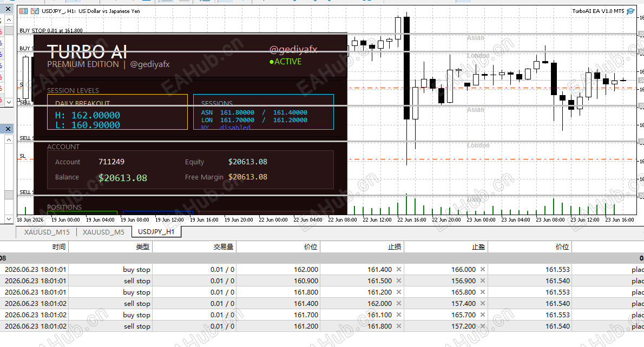Click the 23 Jun 08:00 time axis label
This screenshot has height=347, width=644.
550,220
